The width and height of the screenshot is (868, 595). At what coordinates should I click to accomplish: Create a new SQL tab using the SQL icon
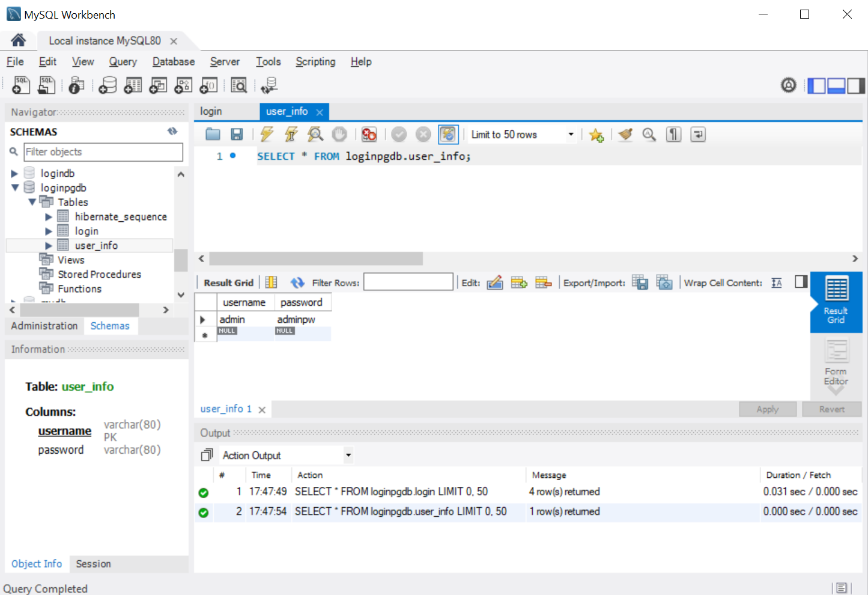[20, 85]
